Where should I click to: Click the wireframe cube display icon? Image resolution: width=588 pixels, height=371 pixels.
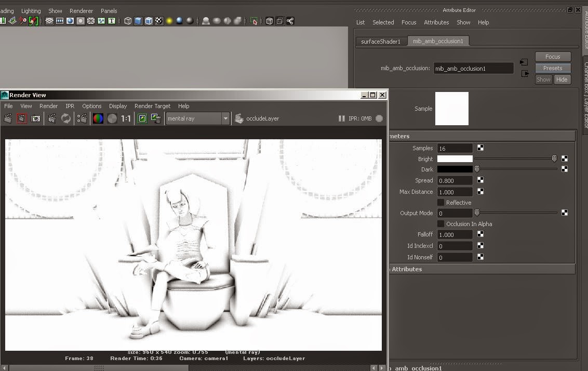click(x=128, y=21)
